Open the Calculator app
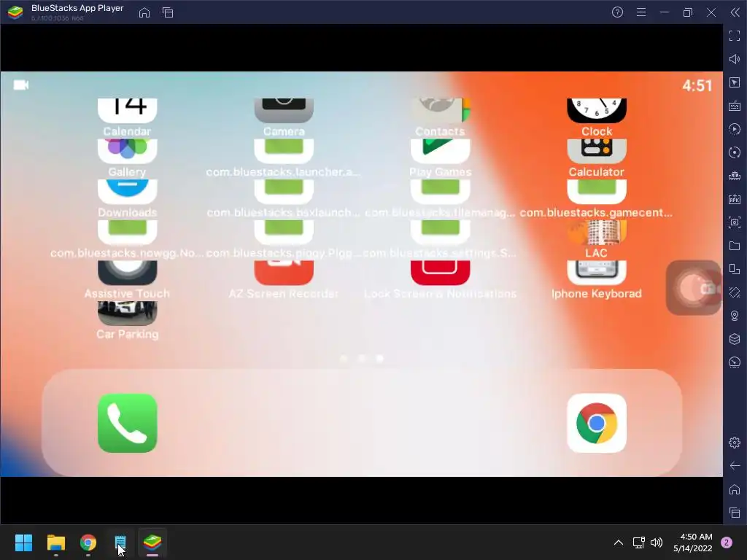Viewport: 747px width, 560px height. click(597, 151)
